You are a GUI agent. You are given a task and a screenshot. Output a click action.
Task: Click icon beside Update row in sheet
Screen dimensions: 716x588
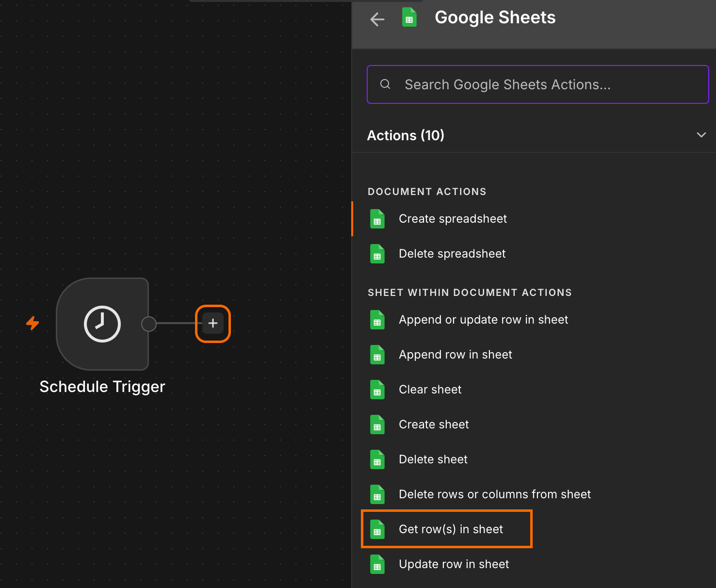[x=377, y=564]
